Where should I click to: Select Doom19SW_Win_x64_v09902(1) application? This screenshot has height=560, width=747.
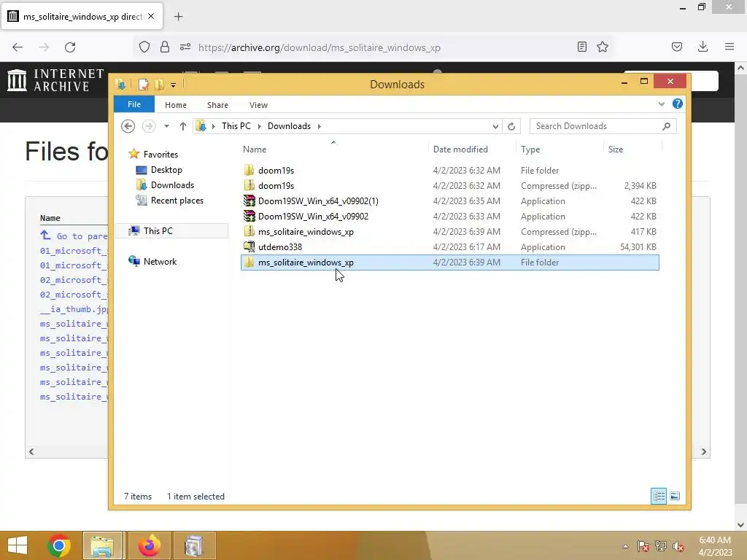click(x=449, y=201)
